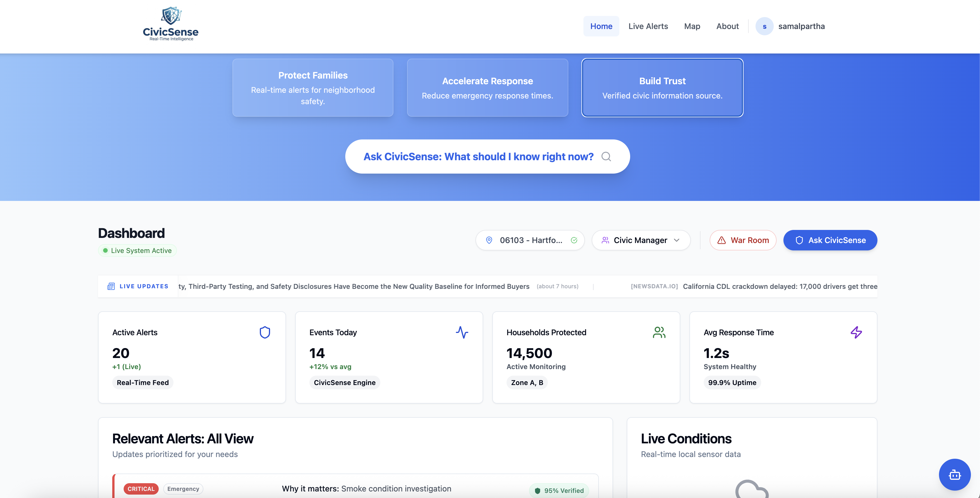
Task: Click the activity pulse icon on Events Today
Action: 462,332
